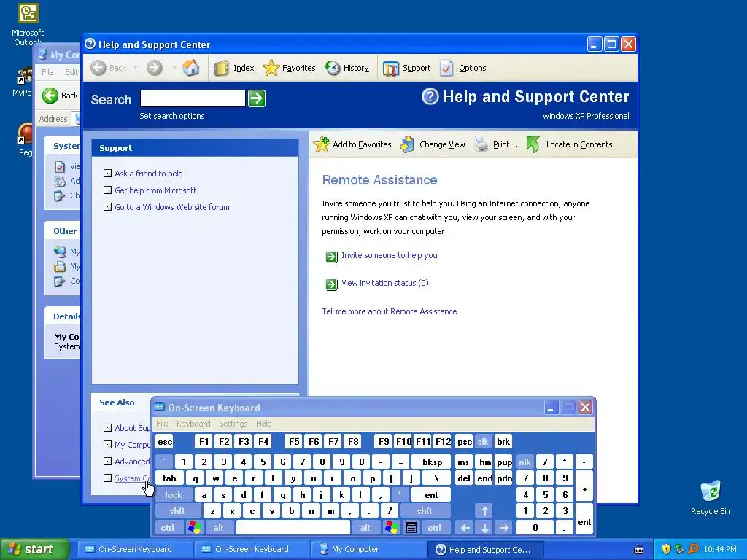
Task: Select Microsoft Outlook desktop icon
Action: click(x=28, y=13)
